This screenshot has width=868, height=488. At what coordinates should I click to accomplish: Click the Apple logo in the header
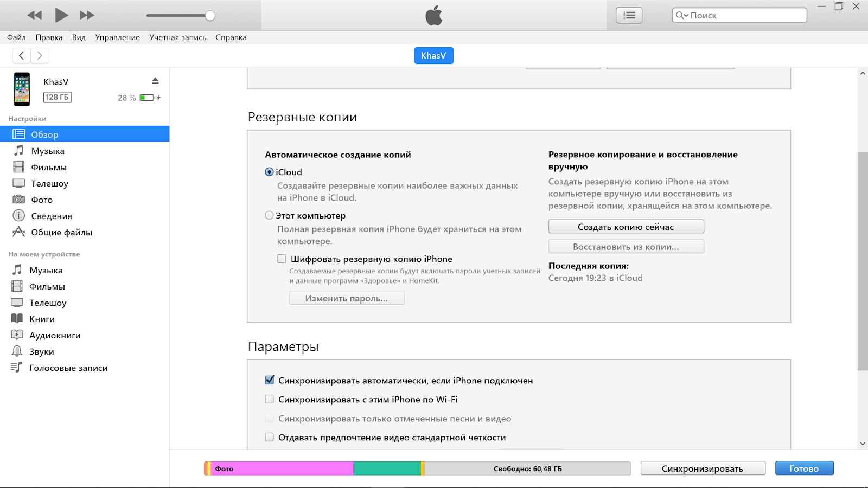[x=434, y=15]
